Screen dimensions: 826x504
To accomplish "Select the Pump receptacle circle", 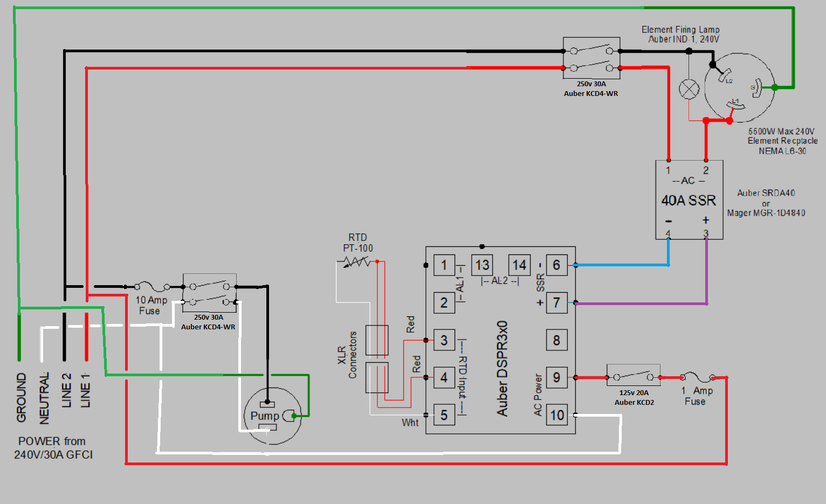I will (272, 416).
